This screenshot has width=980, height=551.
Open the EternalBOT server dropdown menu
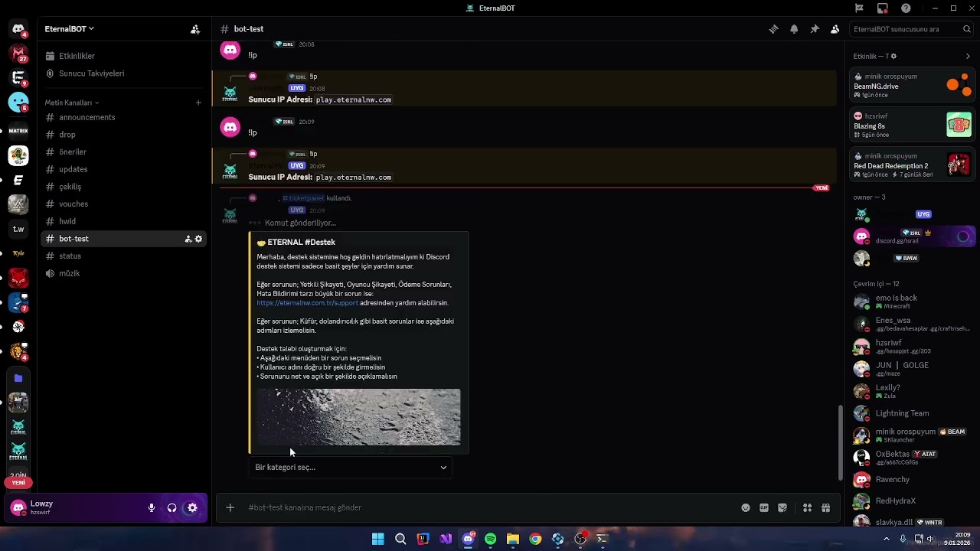pyautogui.click(x=70, y=29)
